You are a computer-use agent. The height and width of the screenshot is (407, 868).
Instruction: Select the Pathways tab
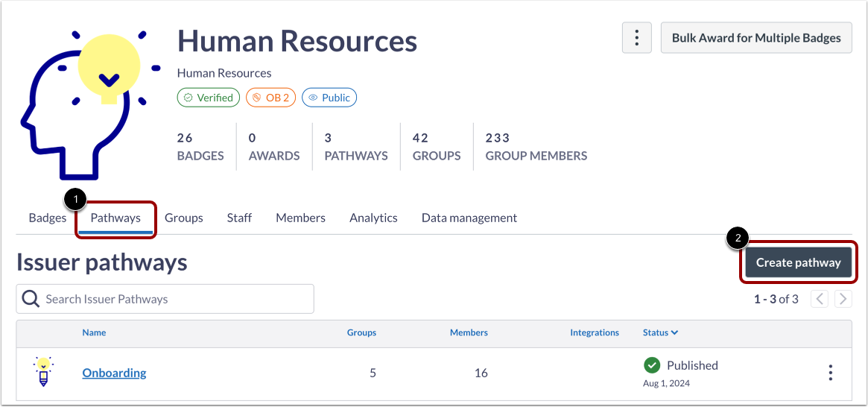click(x=115, y=218)
